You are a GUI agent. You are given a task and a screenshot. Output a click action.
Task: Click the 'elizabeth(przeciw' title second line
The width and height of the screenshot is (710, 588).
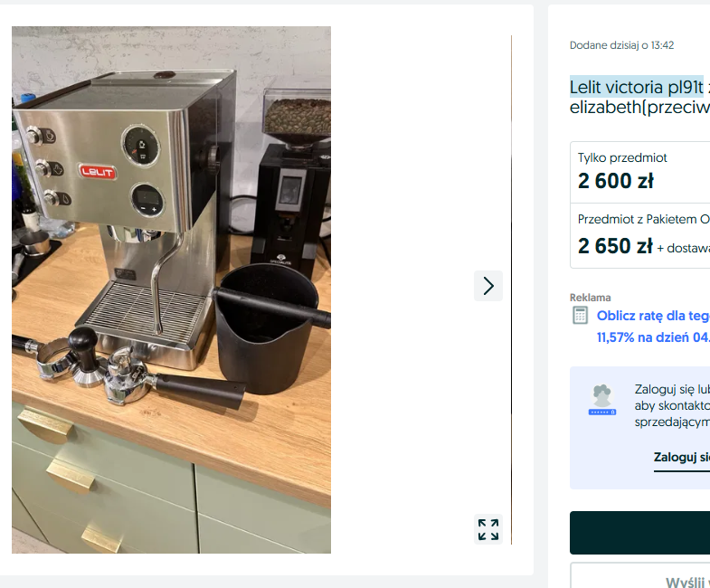[639, 108]
